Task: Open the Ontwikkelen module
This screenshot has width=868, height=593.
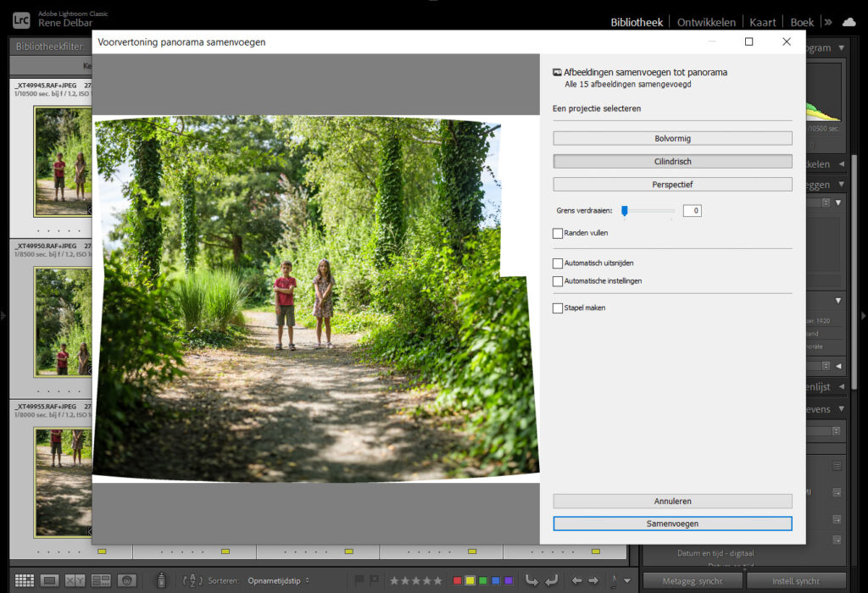Action: (x=706, y=22)
